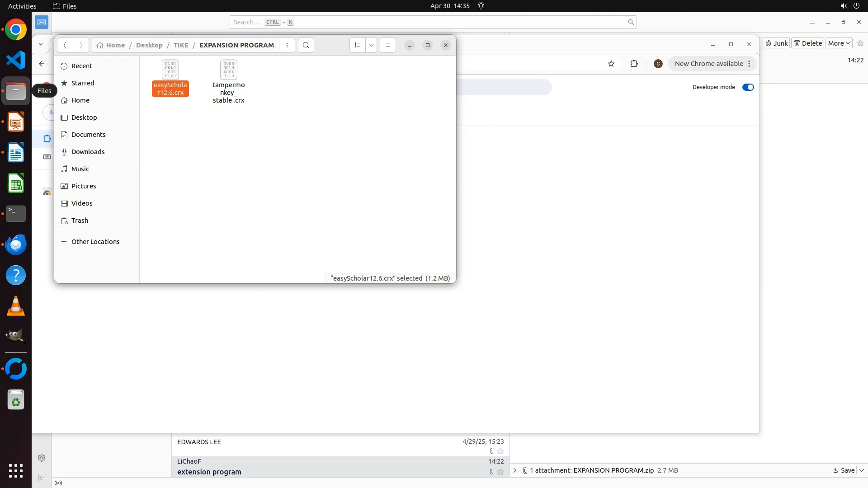The image size is (868, 488).
Task: Toggle Developer mode switch off
Action: pos(748,87)
